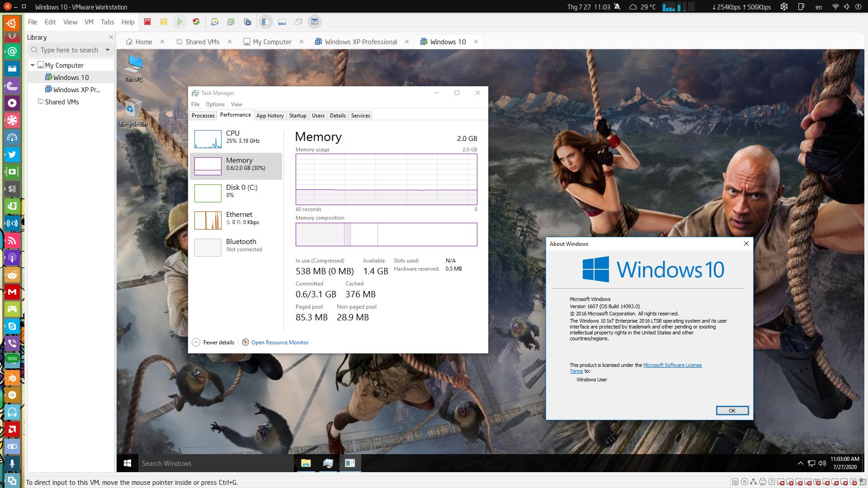Suspend the VM with the pause icon
The image size is (868, 488).
[x=163, y=22]
